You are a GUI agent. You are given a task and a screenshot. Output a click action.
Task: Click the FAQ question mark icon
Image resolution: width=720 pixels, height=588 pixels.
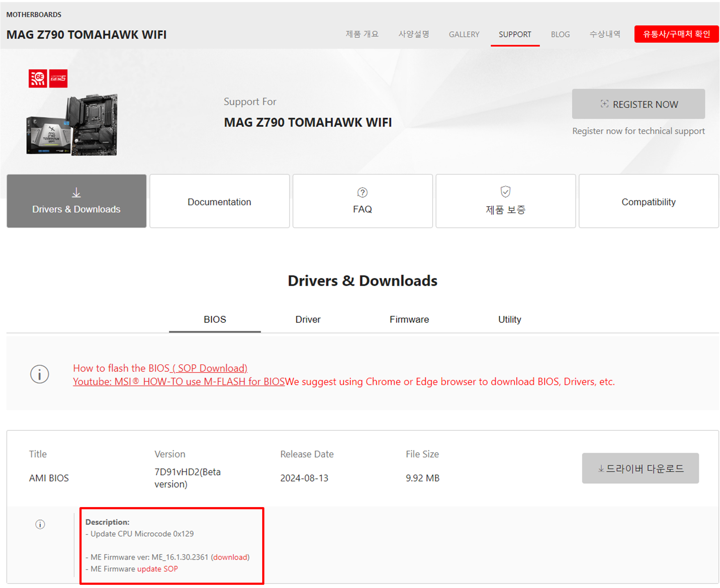(362, 192)
